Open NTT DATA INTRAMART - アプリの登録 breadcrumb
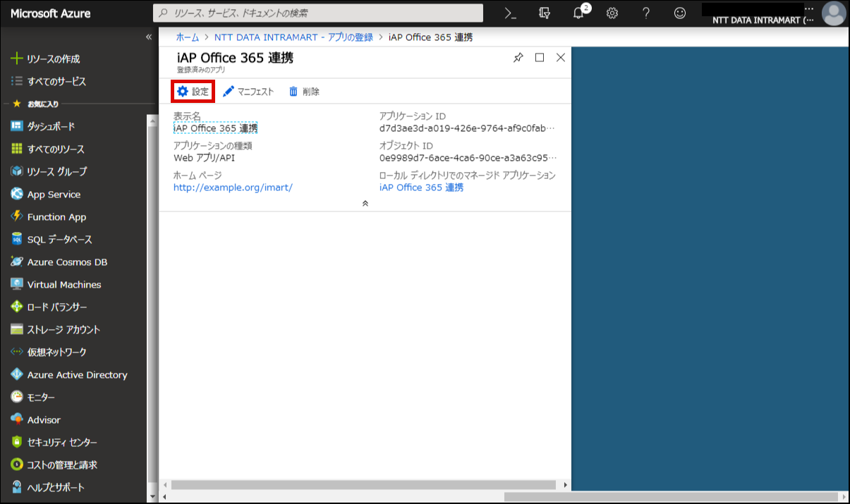 [x=293, y=37]
